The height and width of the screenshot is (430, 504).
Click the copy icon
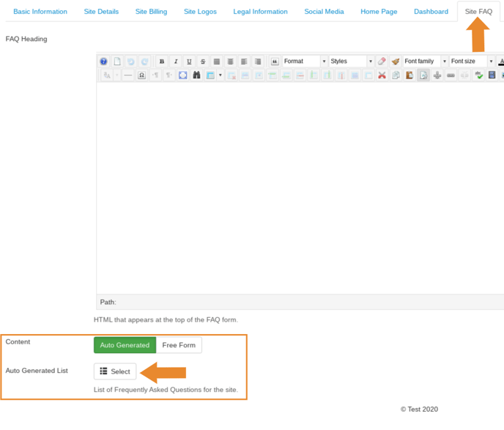pos(396,75)
